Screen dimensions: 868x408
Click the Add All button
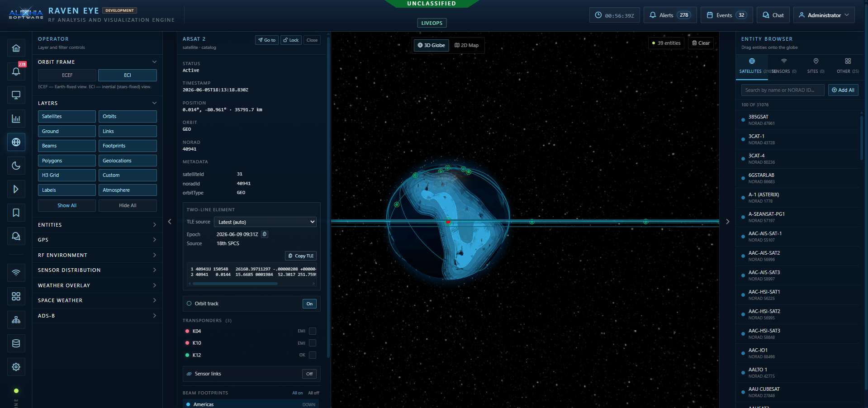tap(843, 90)
